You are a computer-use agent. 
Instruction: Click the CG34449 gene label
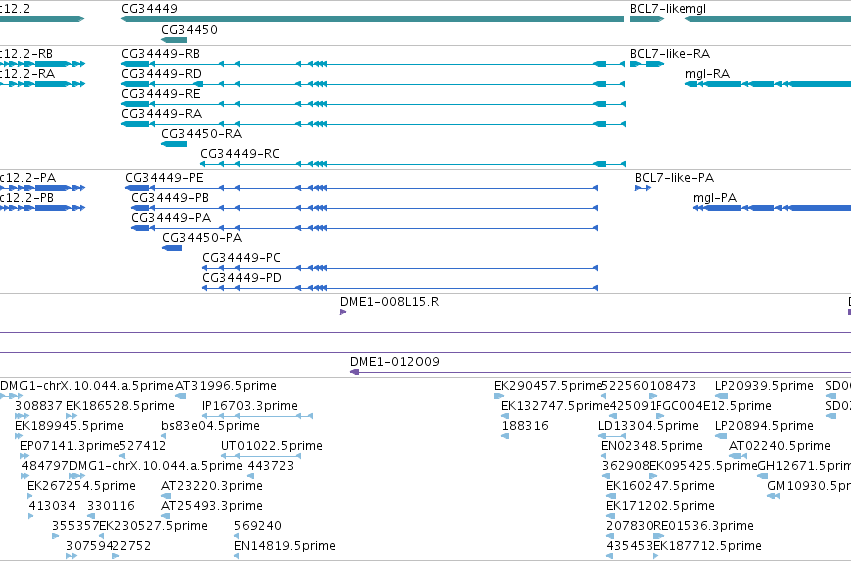(149, 9)
